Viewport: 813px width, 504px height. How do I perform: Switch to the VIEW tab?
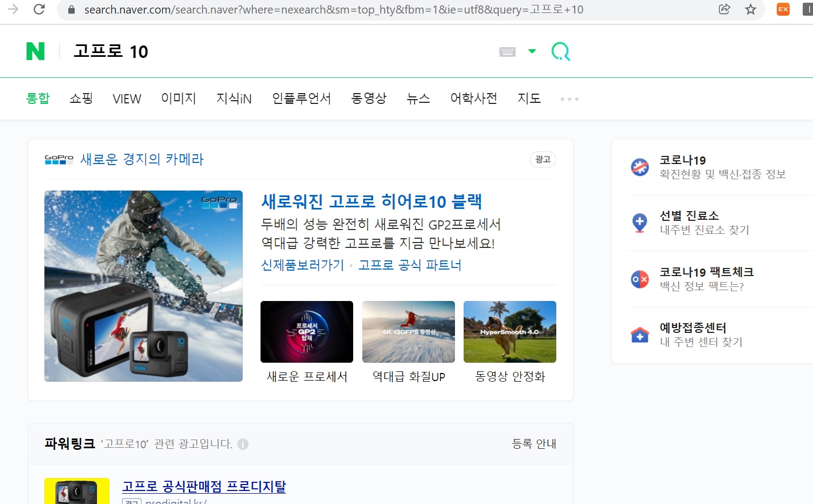point(127,99)
